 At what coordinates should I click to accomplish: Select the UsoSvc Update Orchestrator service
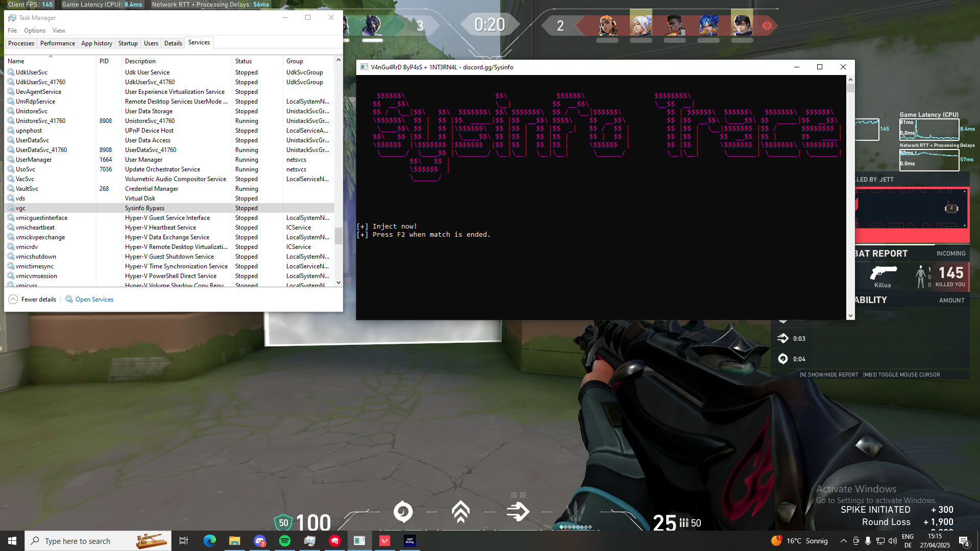169,169
